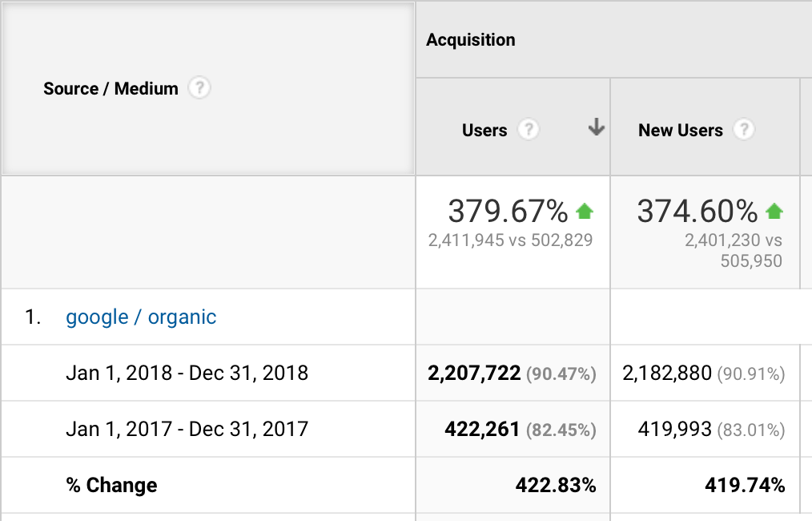Screen dimensions: 812x521
Task: Open the Users column help icon
Action: tap(529, 130)
